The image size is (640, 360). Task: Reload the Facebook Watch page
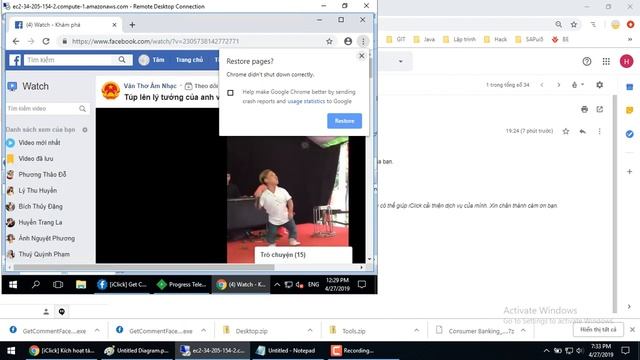coord(46,41)
